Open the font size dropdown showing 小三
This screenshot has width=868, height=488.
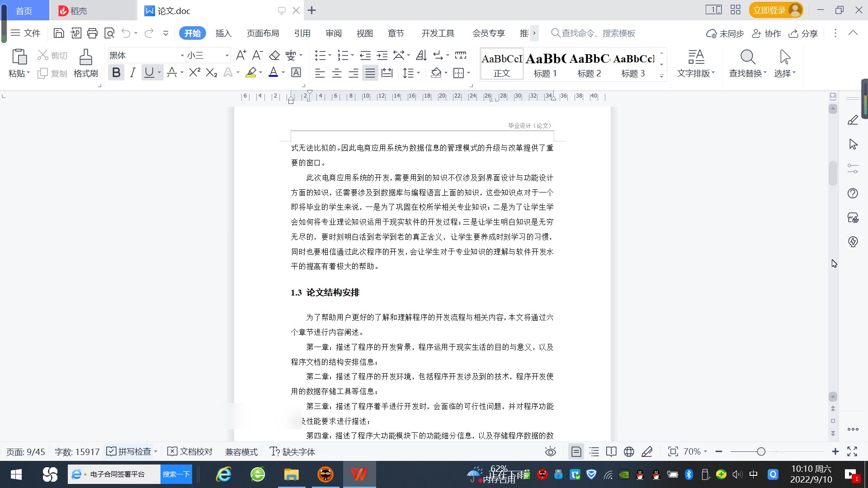click(x=227, y=56)
